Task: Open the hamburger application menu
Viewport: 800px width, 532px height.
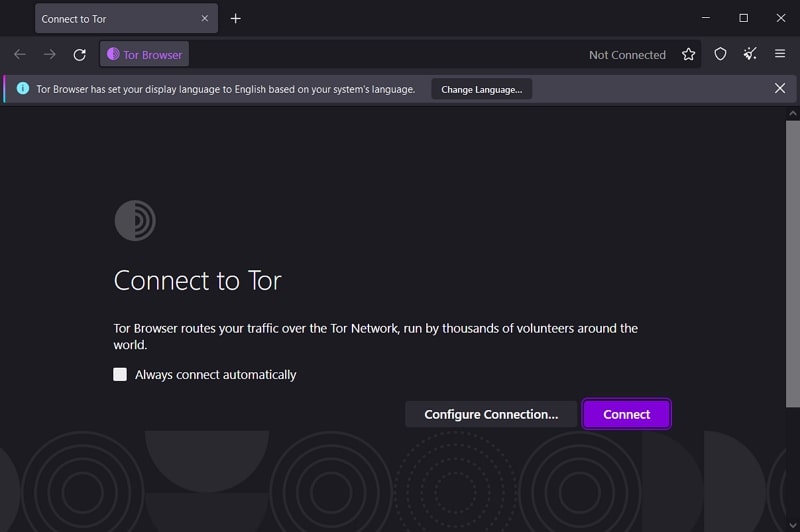Action: (x=780, y=55)
